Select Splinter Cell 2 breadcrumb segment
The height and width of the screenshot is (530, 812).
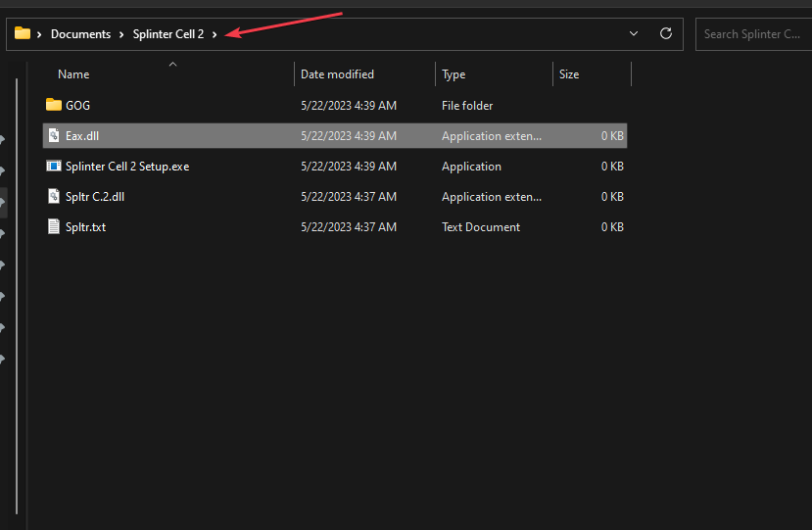(x=168, y=34)
